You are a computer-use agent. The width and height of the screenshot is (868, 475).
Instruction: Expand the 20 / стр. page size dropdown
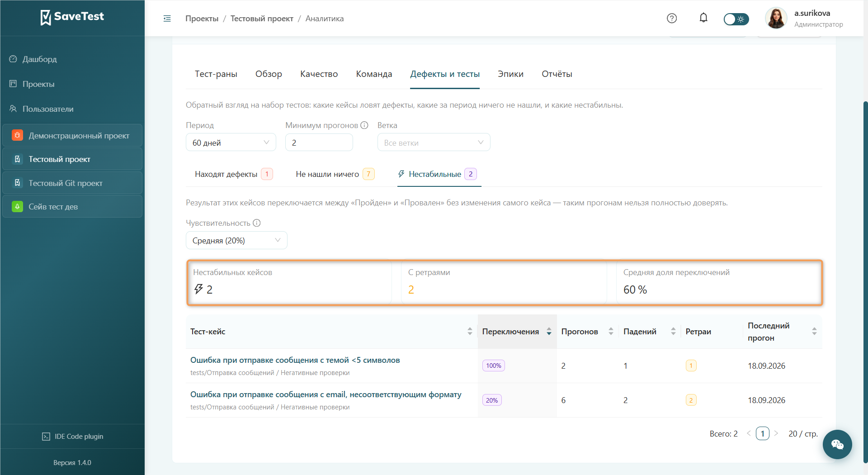pos(803,434)
